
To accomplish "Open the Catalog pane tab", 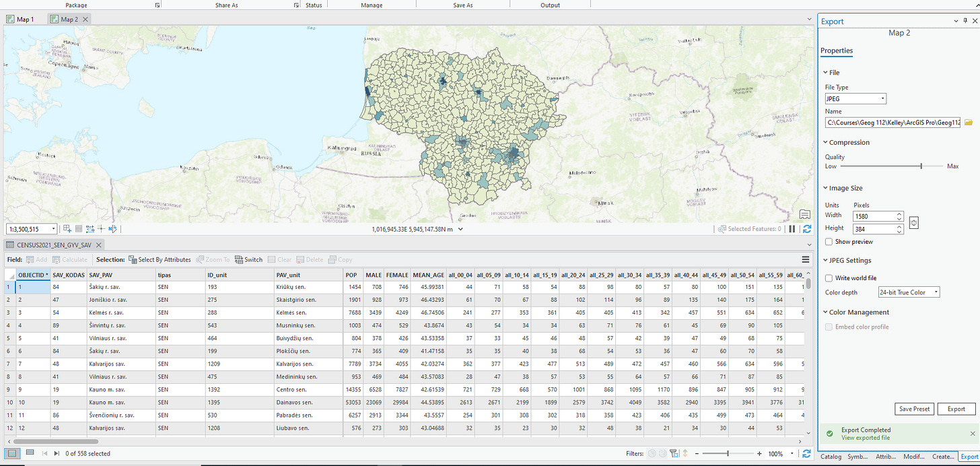I will click(831, 457).
